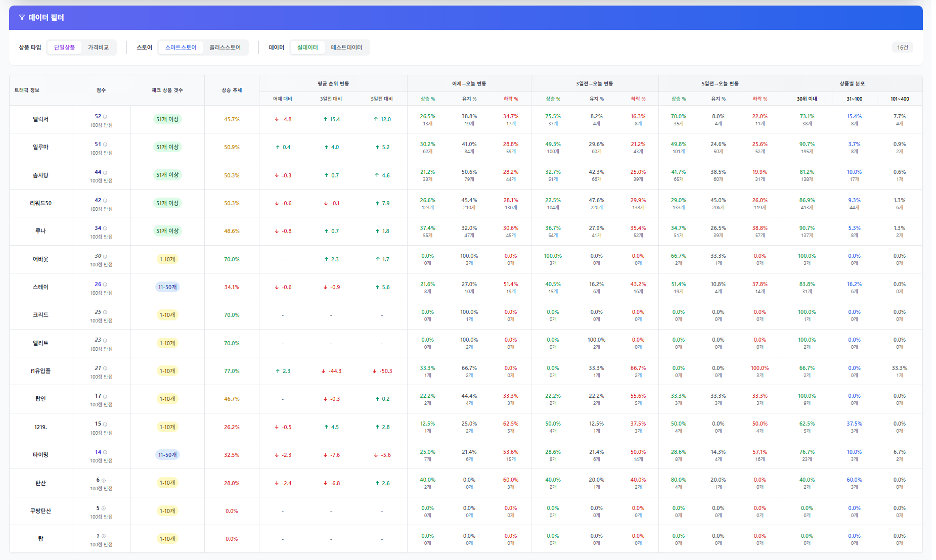The height and width of the screenshot is (560, 936).
Task: Click the info icon beside 탄산's score 6
Action: (104, 480)
